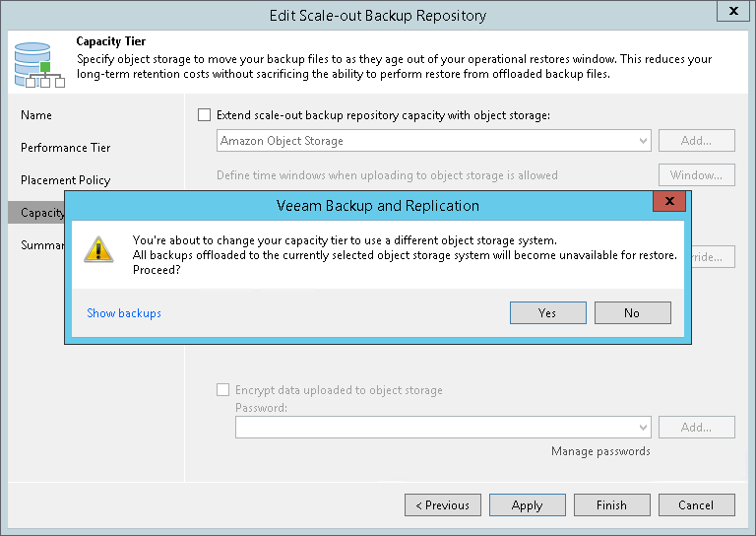This screenshot has width=756, height=536.
Task: Enable Encrypt data uploaded to object storage
Action: (x=222, y=390)
